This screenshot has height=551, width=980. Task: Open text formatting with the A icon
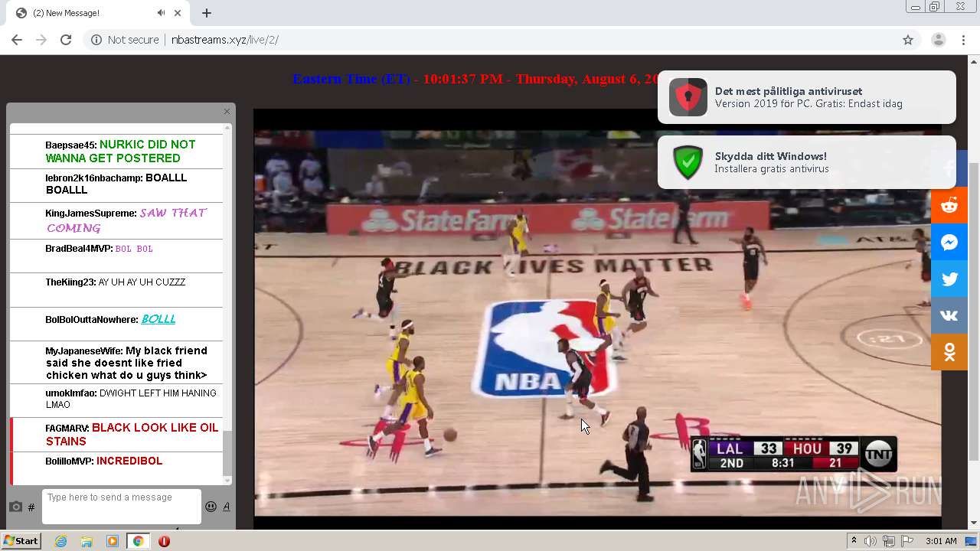[227, 507]
